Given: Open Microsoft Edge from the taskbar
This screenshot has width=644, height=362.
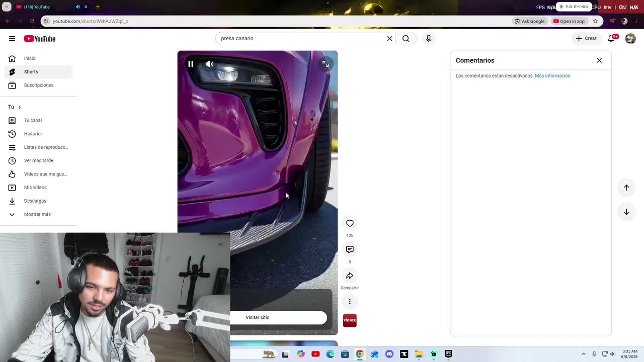Looking at the screenshot, I should [330, 354].
